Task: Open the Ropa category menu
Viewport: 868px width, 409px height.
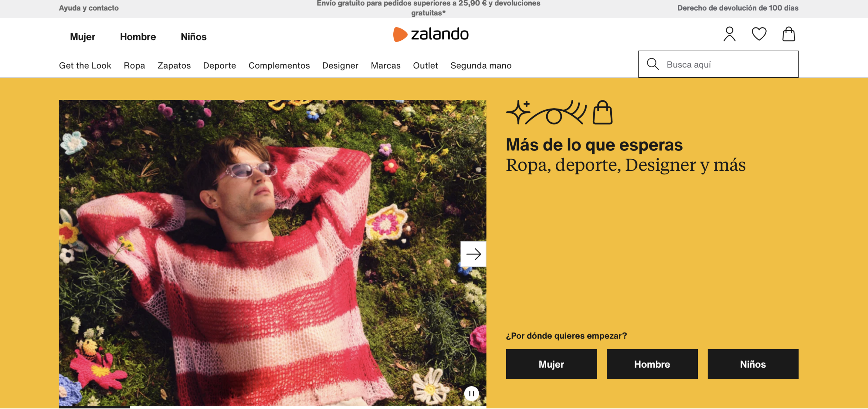Action: point(134,66)
